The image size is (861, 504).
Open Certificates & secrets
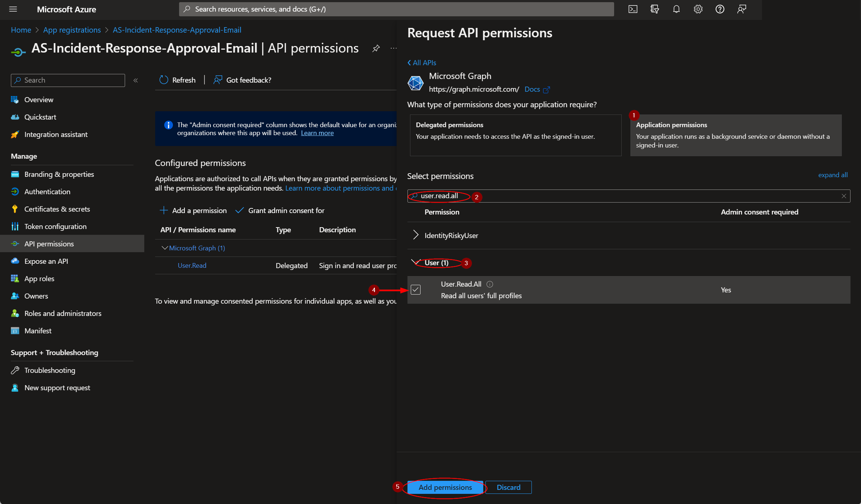pyautogui.click(x=57, y=209)
